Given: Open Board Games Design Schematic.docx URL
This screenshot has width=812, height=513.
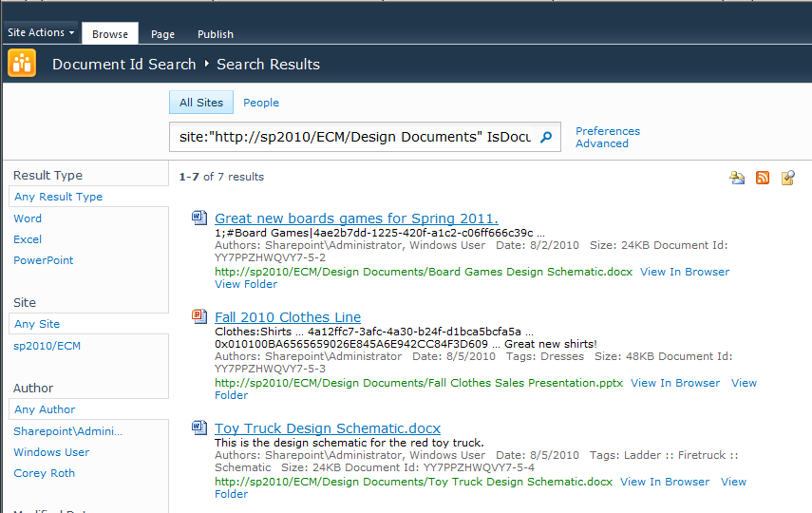Looking at the screenshot, I should [424, 272].
